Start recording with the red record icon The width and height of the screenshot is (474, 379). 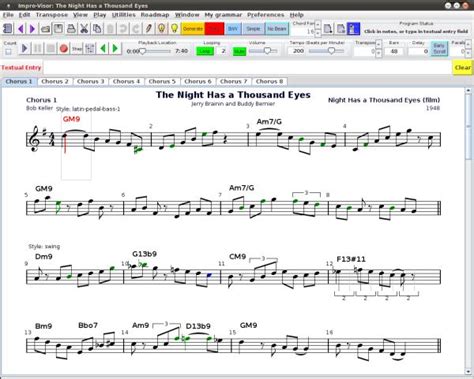click(x=64, y=49)
